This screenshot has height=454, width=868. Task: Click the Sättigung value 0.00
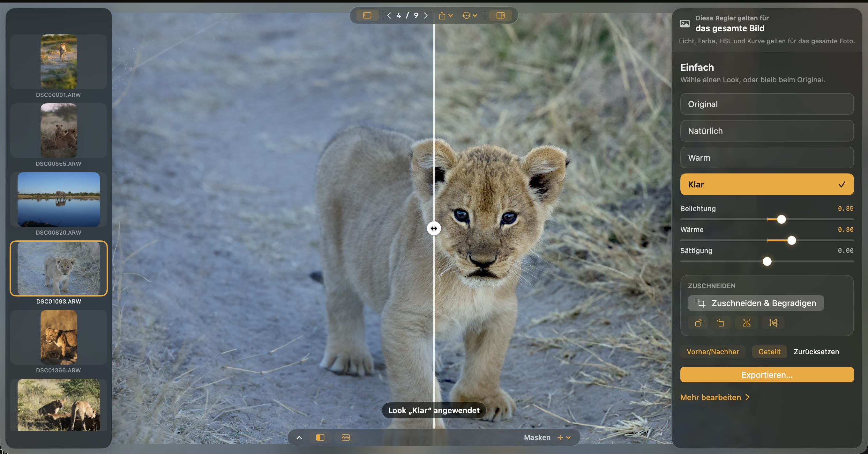[x=845, y=251]
